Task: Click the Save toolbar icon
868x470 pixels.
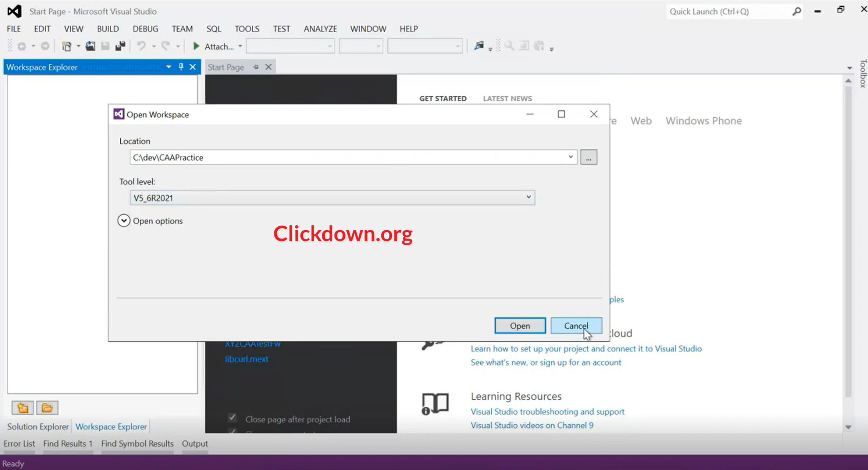Action: [105, 46]
